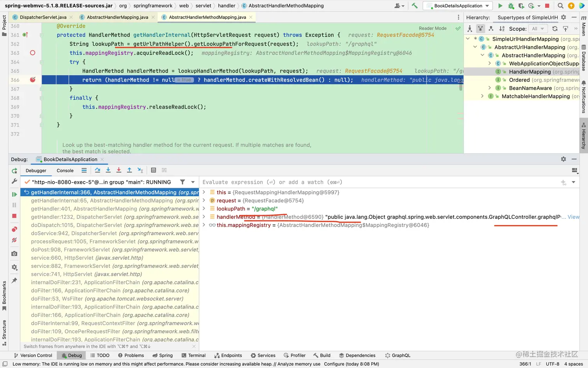This screenshot has height=368, width=588.
Task: Open Search Everywhere magnifier
Action: click(560, 6)
